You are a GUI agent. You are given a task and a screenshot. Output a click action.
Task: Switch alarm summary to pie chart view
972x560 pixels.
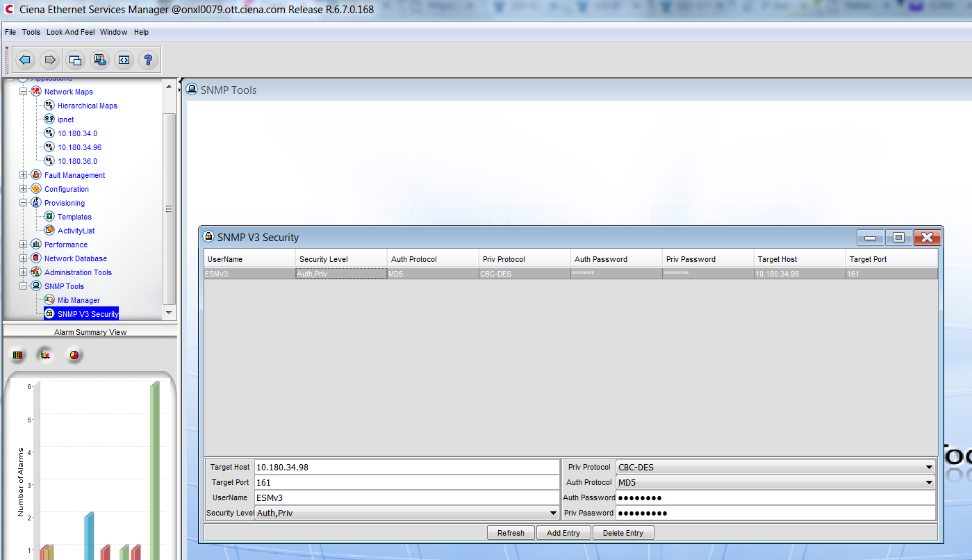tap(74, 355)
